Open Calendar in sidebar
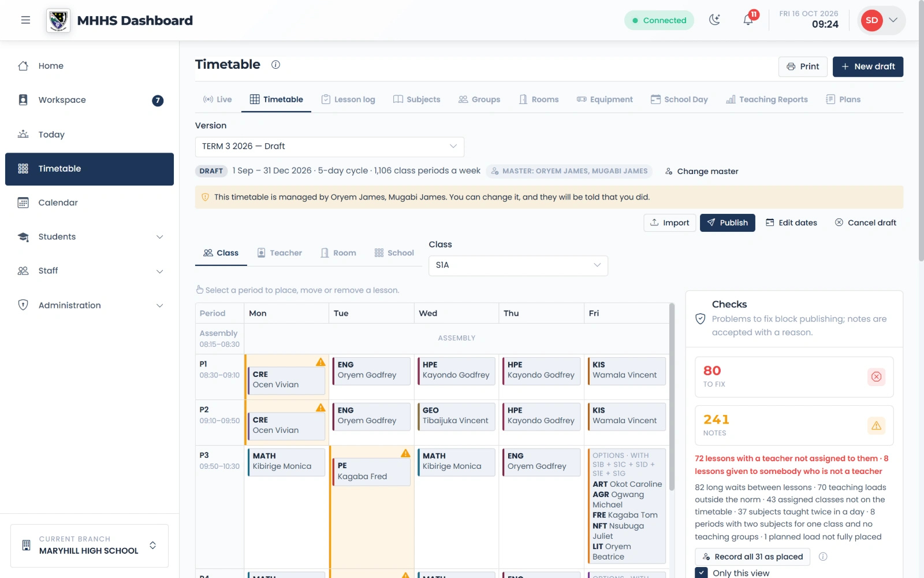The width and height of the screenshot is (924, 578). click(90, 203)
